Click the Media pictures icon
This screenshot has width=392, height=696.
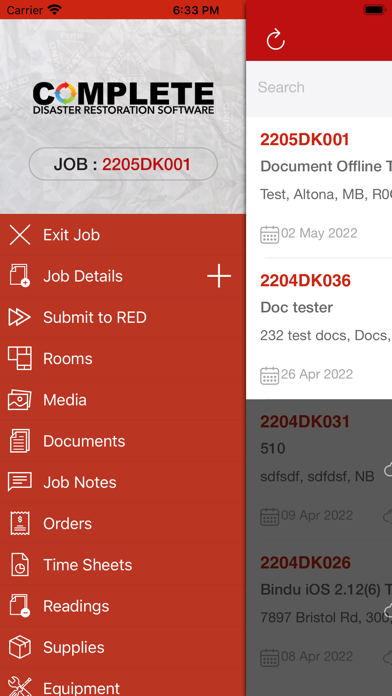[20, 399]
